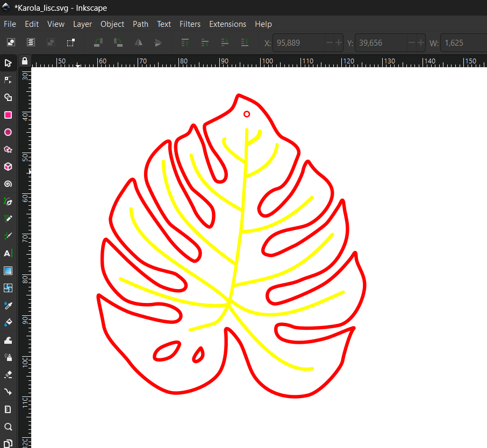Toggle rubberband touch selection mode
Screen dimensions: 487x448
click(x=71, y=42)
